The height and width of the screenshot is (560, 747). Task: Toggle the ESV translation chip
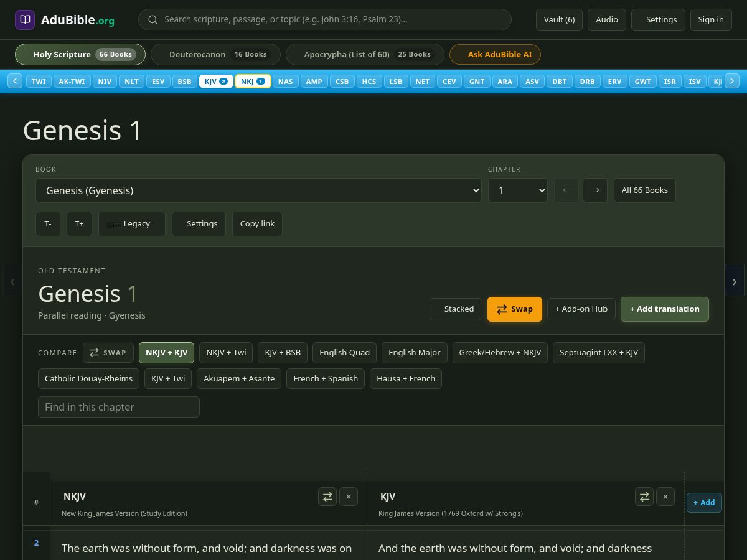click(158, 82)
